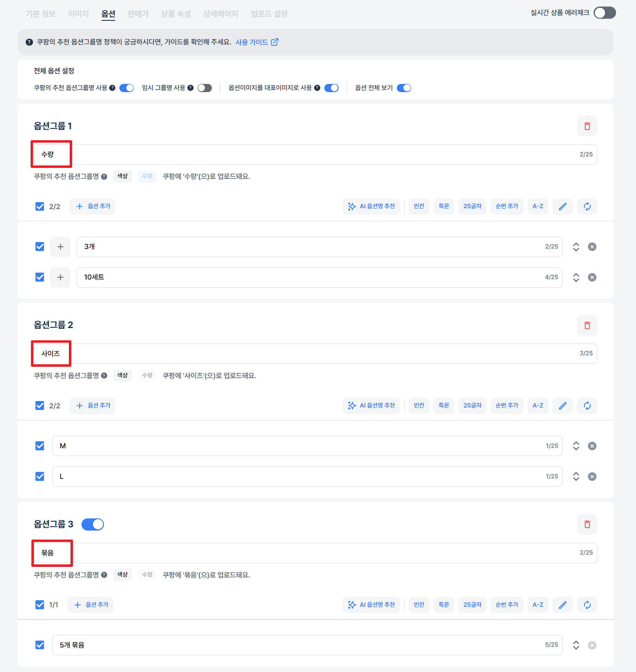Toggle the 옵션그룹 3 enable switch
Image resolution: width=636 pixels, height=672 pixels.
coord(92,524)
